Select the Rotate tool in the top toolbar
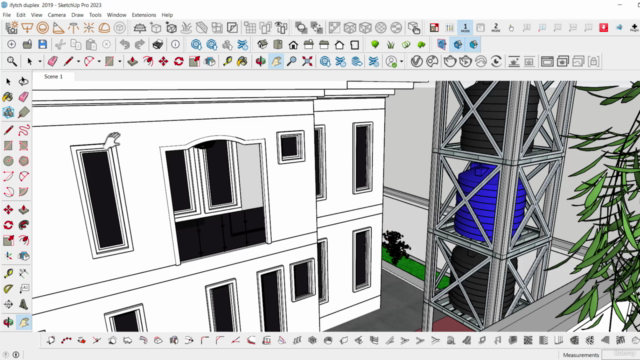Viewport: 640px width, 360px height. [178, 61]
